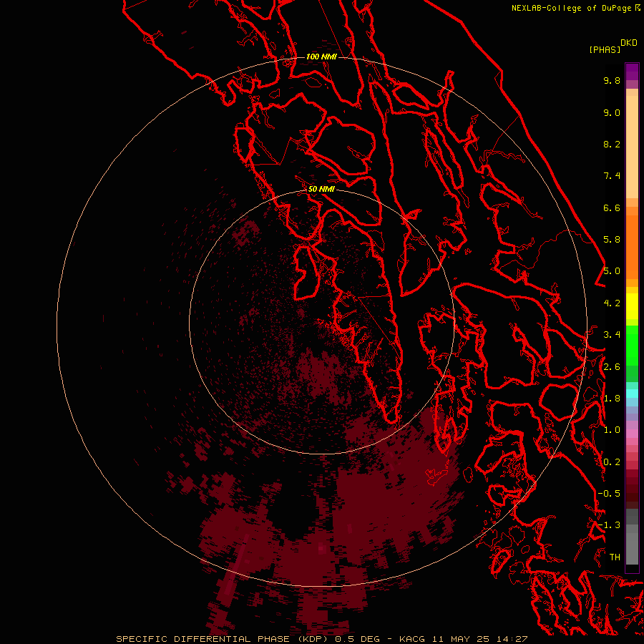Click the 50 NMI range ring label
This screenshot has width=644, height=644.
point(321,189)
